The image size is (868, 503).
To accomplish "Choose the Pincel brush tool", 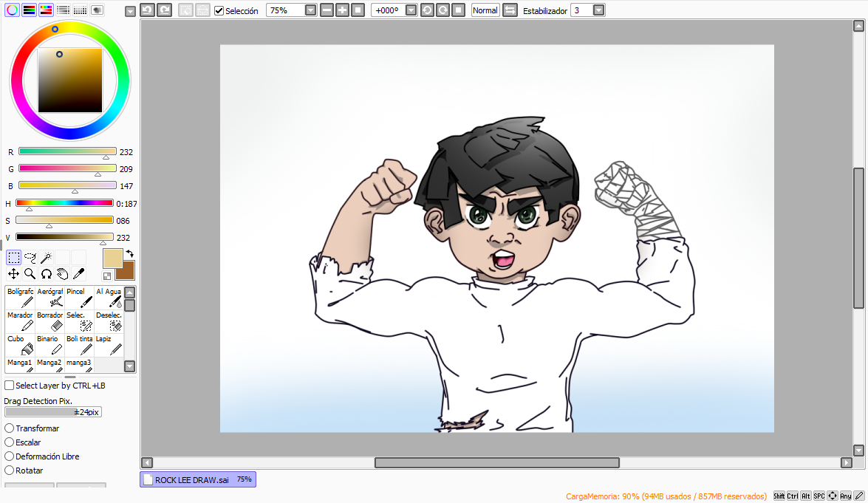I will pos(79,298).
